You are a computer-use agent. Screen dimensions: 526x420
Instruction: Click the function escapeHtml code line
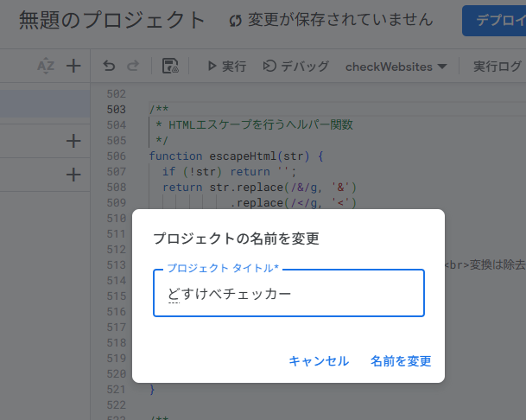coord(235,156)
